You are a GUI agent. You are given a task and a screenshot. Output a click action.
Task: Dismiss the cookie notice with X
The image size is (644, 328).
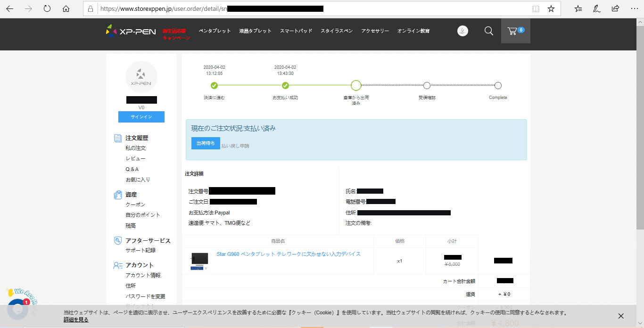[621, 316]
